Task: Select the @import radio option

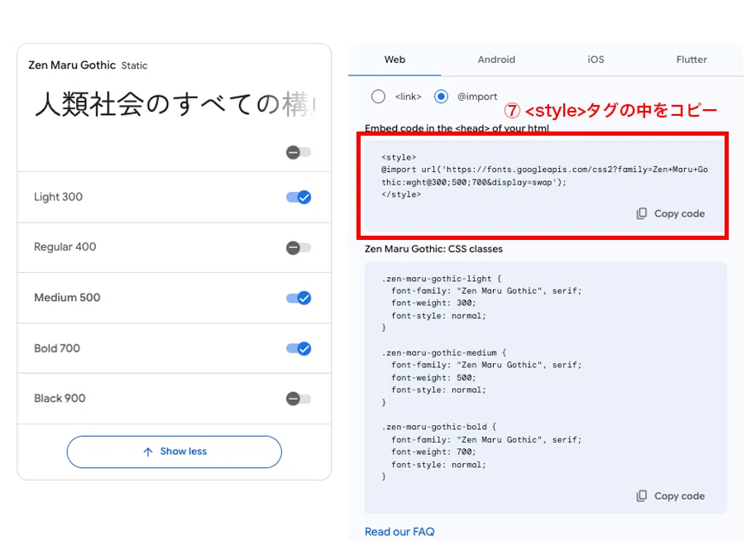Action: pyautogui.click(x=441, y=97)
